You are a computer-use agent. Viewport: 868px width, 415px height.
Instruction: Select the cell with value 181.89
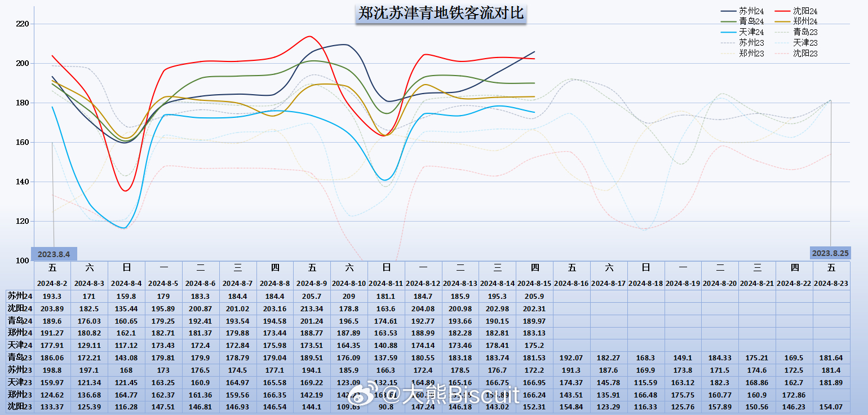(x=831, y=382)
